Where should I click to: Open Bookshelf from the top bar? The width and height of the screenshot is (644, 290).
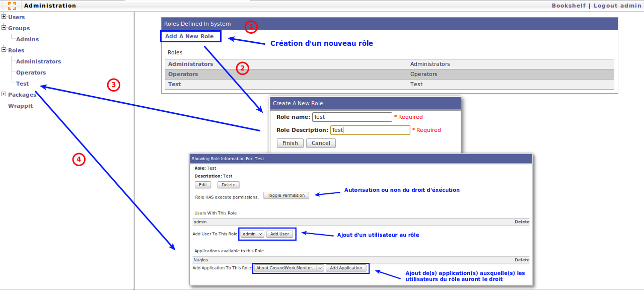pyautogui.click(x=568, y=6)
